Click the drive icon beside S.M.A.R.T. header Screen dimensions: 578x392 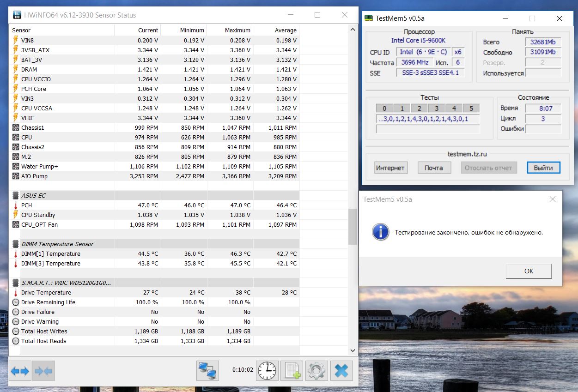[16, 283]
